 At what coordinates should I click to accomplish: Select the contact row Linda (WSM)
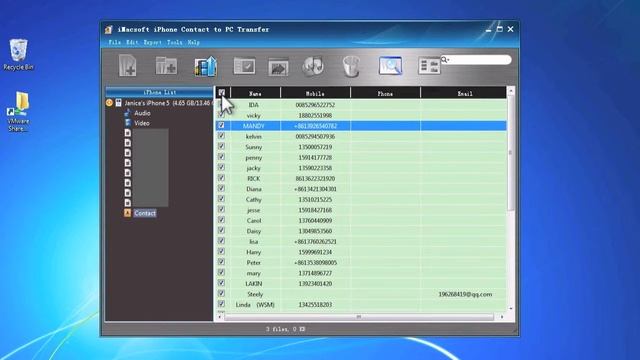tap(361, 304)
